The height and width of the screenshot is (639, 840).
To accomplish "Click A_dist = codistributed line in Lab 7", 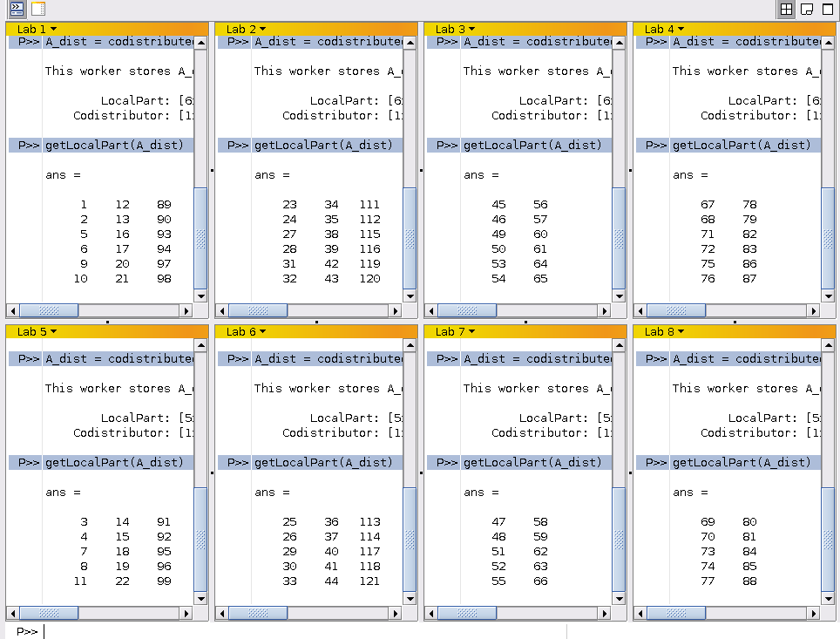I will 537,358.
